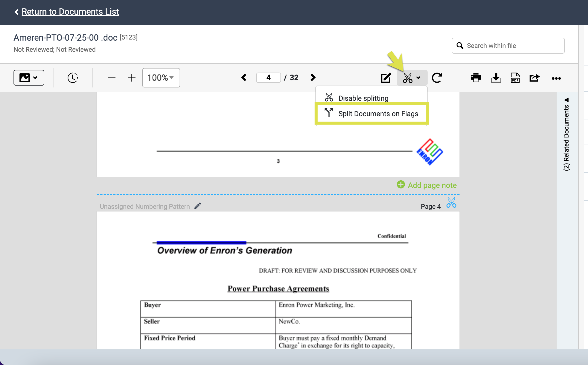The width and height of the screenshot is (588, 365).
Task: Export the document as PDF icon
Action: click(515, 78)
